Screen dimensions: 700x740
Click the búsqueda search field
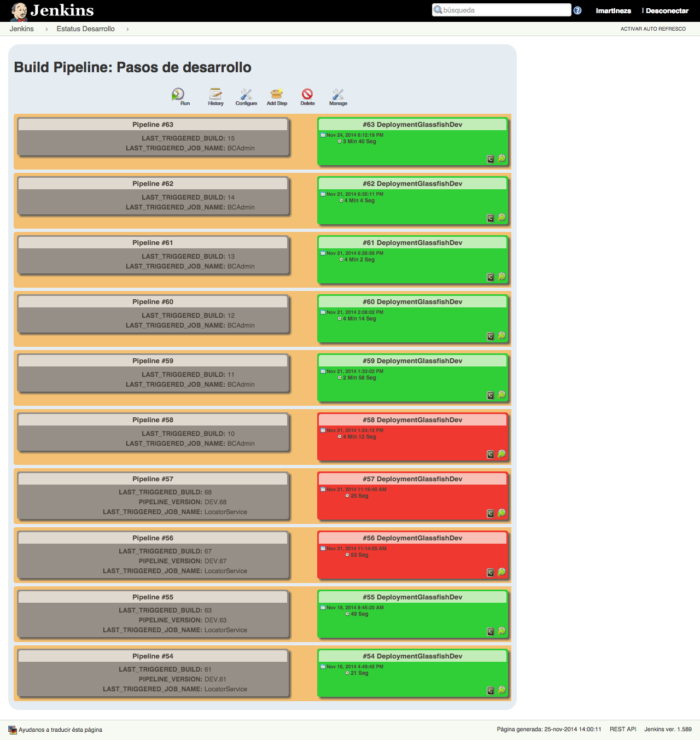click(501, 10)
